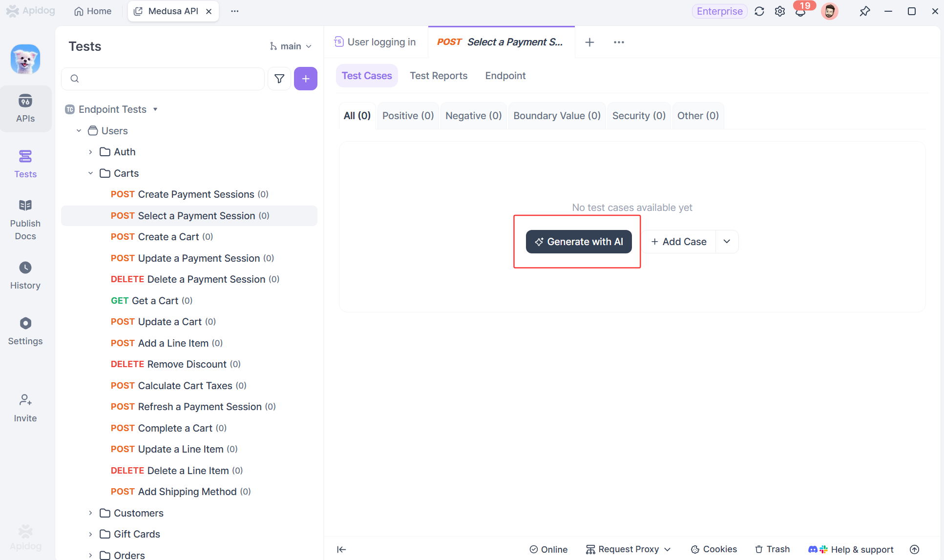Click the Add Case button
Image resolution: width=944 pixels, height=560 pixels.
pos(679,241)
